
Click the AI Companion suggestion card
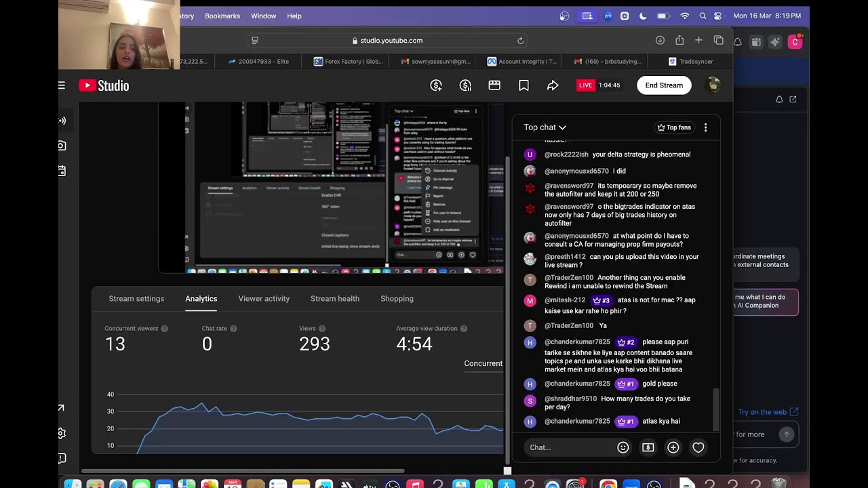tap(766, 302)
